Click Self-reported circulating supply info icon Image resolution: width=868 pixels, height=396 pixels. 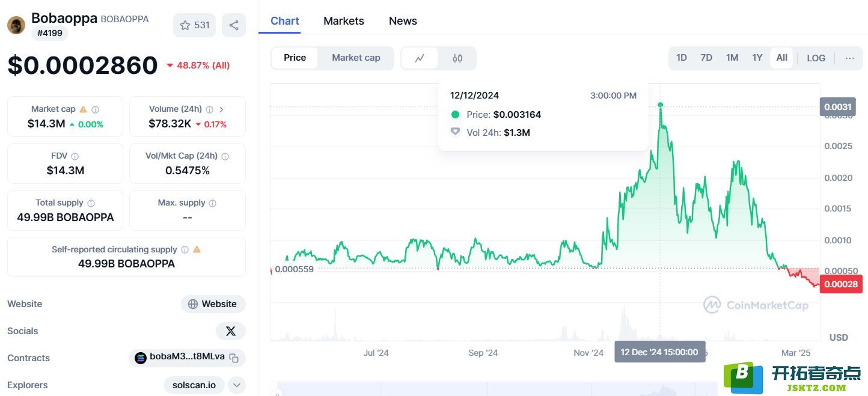tap(185, 249)
